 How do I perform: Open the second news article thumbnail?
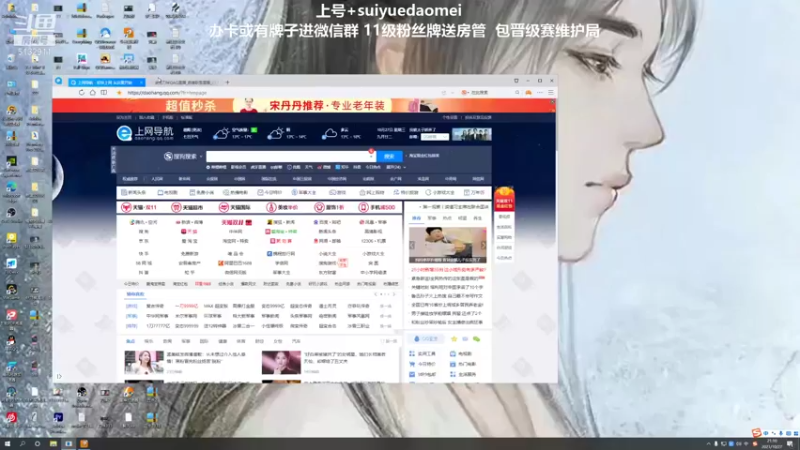tap(281, 362)
